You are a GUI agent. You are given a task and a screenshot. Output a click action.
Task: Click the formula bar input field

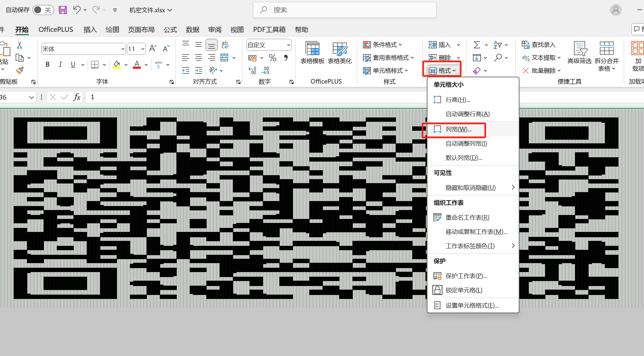364,97
